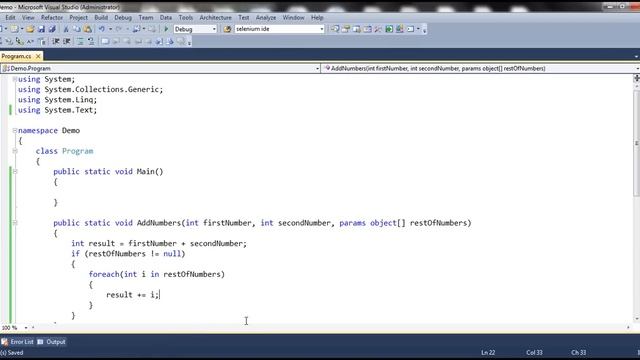Screen dimensions: 640x360
Task: Click the 'Col 33' status bar entry
Action: tap(534, 352)
